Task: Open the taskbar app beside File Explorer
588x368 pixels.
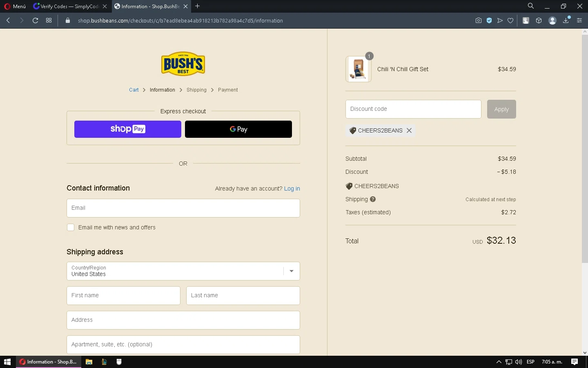Action: pyautogui.click(x=104, y=362)
